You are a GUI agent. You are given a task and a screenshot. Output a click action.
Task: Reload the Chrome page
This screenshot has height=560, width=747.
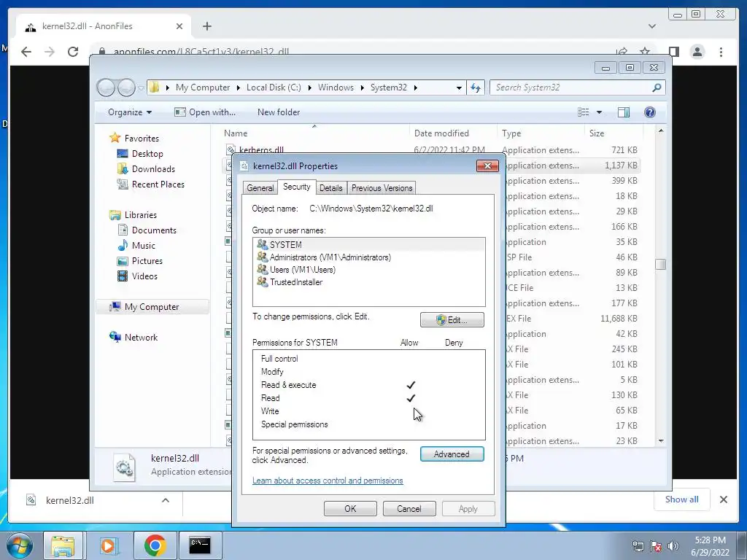(x=73, y=52)
